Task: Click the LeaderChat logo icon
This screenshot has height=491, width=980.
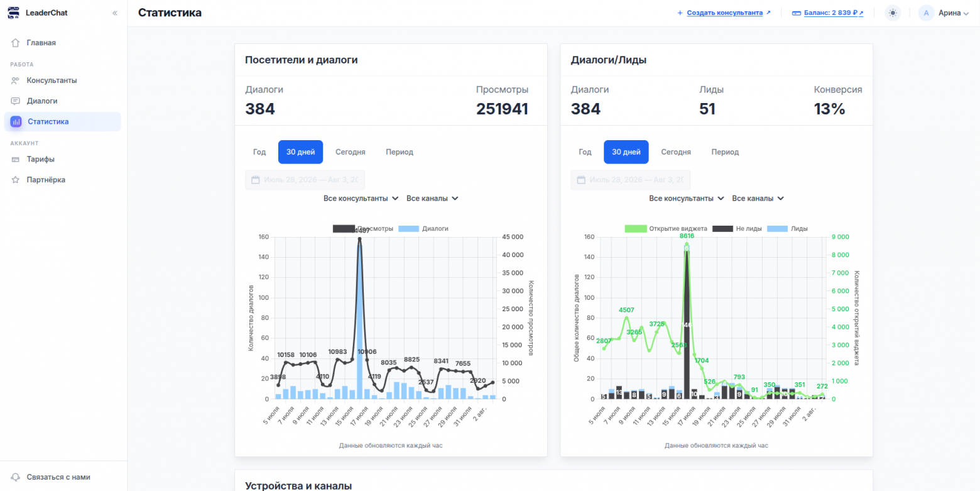Action: pyautogui.click(x=13, y=13)
